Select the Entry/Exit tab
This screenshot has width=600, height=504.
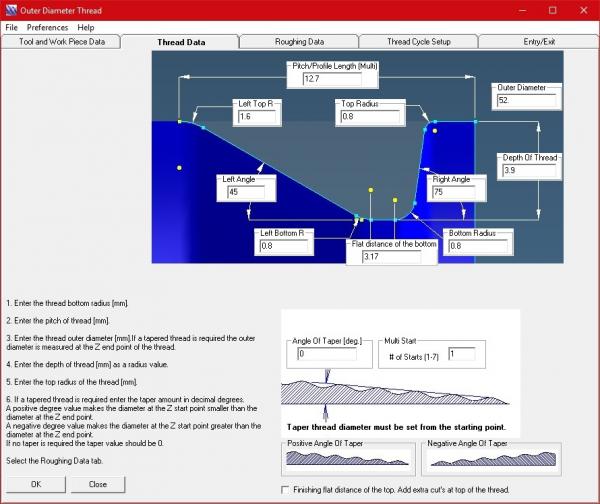[x=537, y=42]
